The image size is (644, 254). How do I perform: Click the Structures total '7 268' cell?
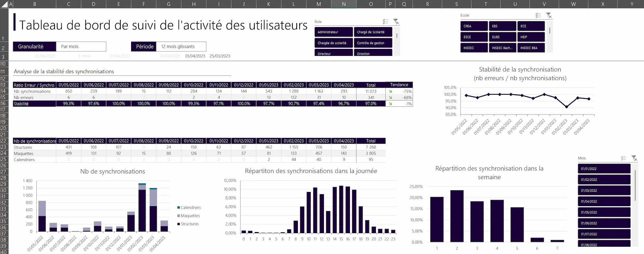[x=371, y=147]
